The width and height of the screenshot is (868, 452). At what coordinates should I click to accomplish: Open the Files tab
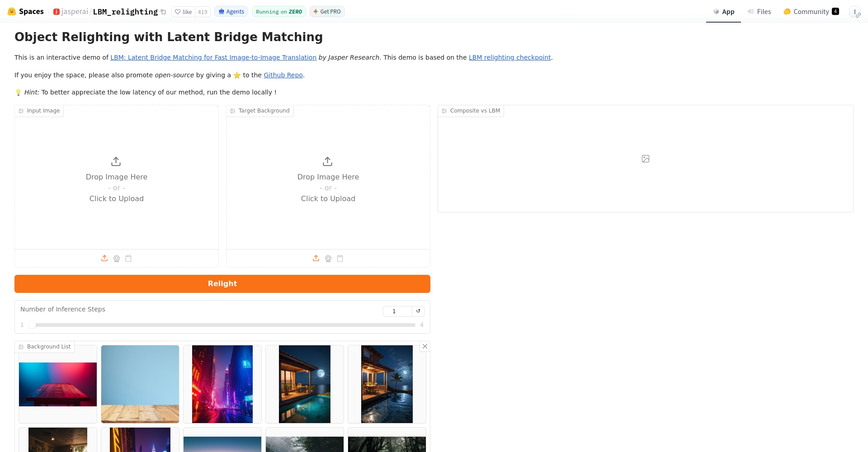pos(759,12)
